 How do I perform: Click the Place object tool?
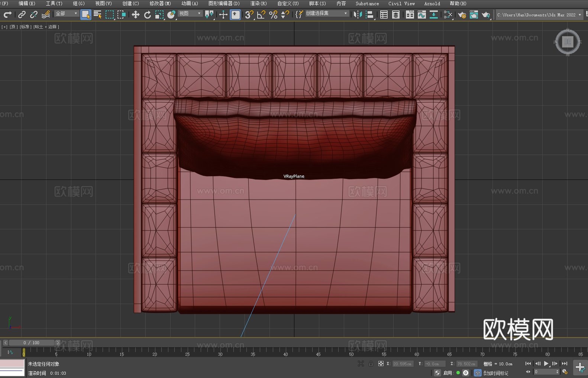coord(171,14)
